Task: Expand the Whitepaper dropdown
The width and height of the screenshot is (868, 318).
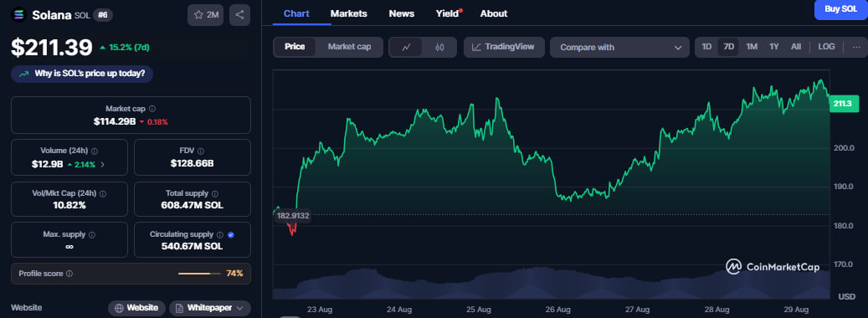Action: tap(210, 308)
